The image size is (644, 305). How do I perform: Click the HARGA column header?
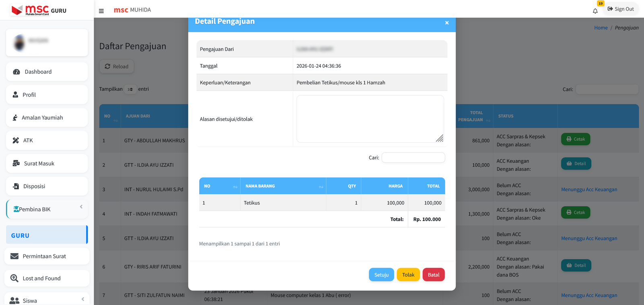point(385,186)
